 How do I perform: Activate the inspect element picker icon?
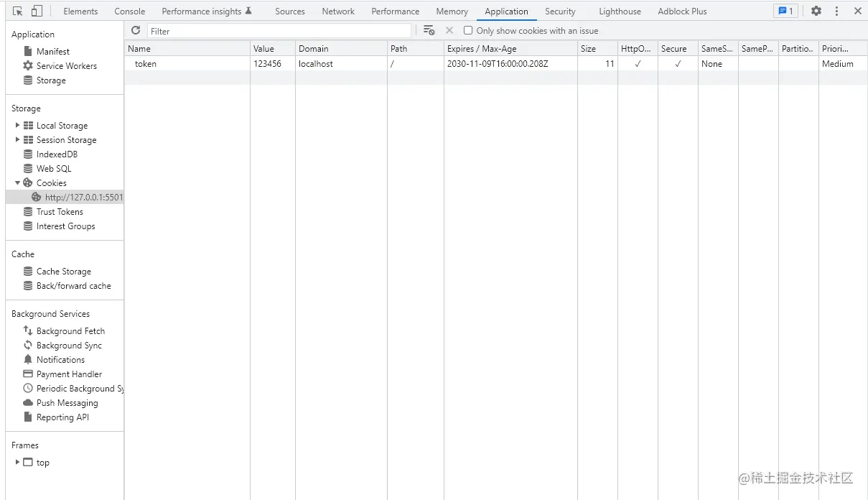[18, 11]
